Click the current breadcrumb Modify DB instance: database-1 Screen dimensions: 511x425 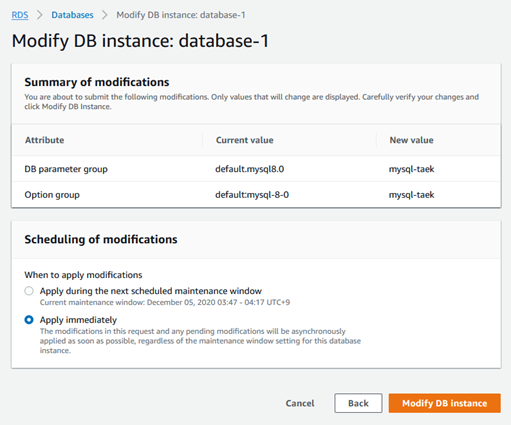point(181,15)
